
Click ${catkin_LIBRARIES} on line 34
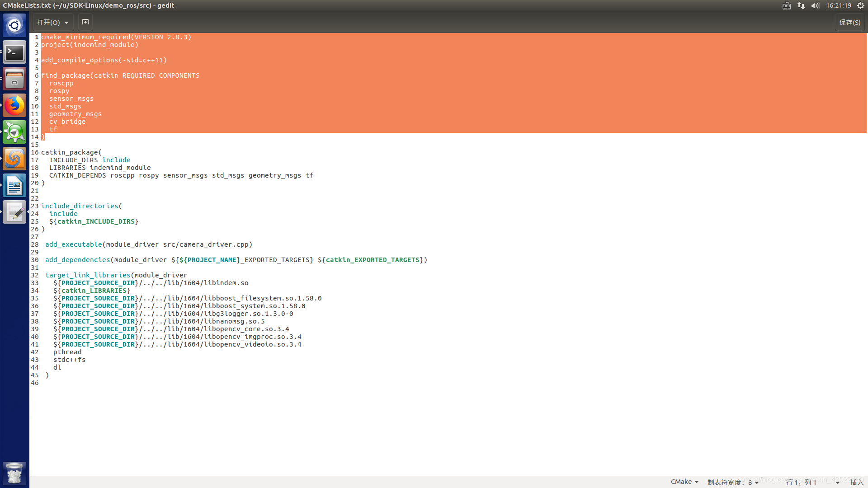pyautogui.click(x=92, y=291)
